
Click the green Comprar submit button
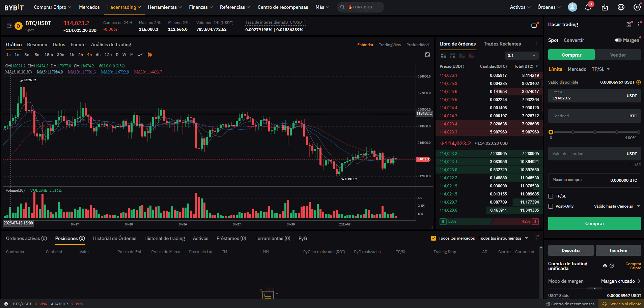[x=594, y=223]
